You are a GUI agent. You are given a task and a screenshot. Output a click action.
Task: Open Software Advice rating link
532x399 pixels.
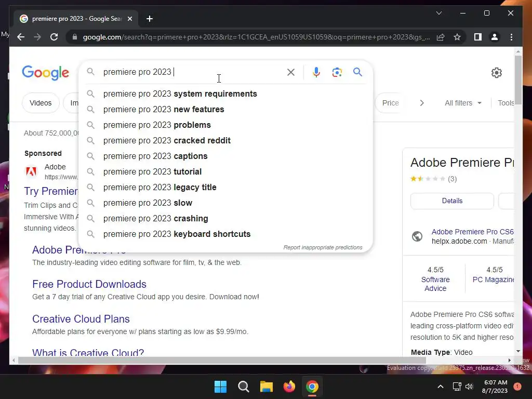435,284
